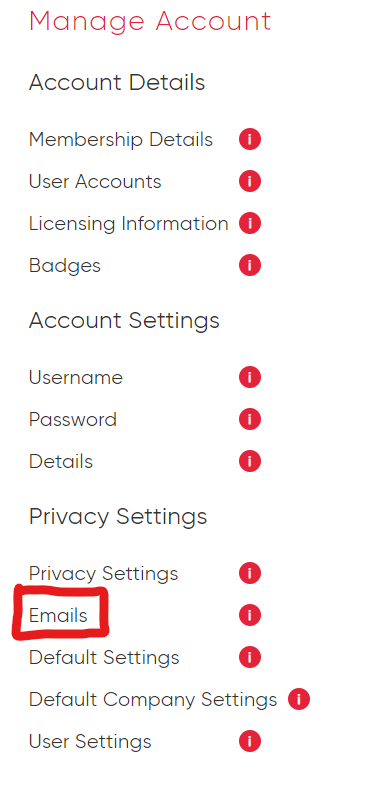Click info icon next to User Accounts
Viewport: 392px width, 786px height.
coord(250,181)
